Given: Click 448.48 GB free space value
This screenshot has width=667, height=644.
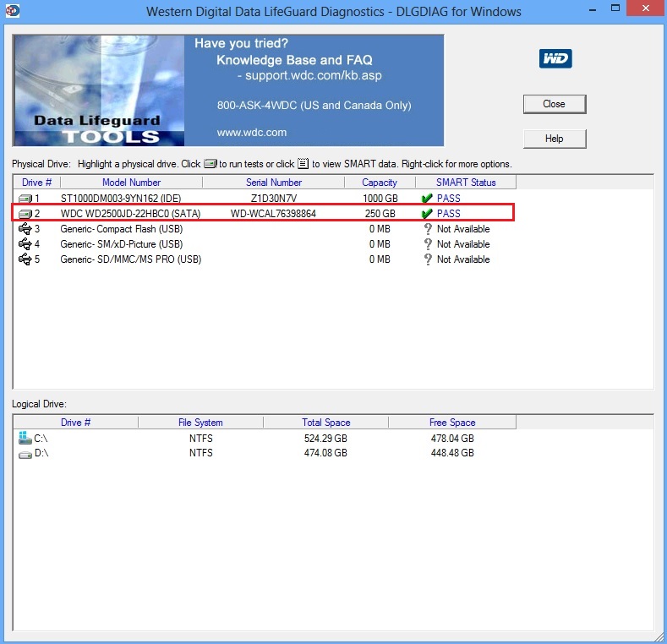Looking at the screenshot, I should click(x=452, y=453).
